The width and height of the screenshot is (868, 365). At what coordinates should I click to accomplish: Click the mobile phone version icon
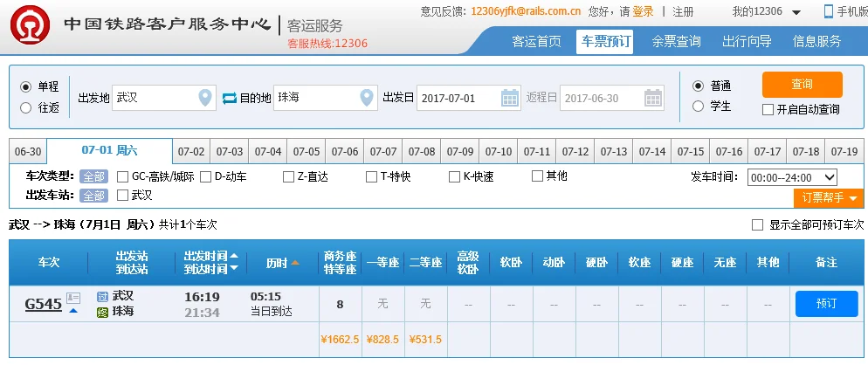click(829, 11)
